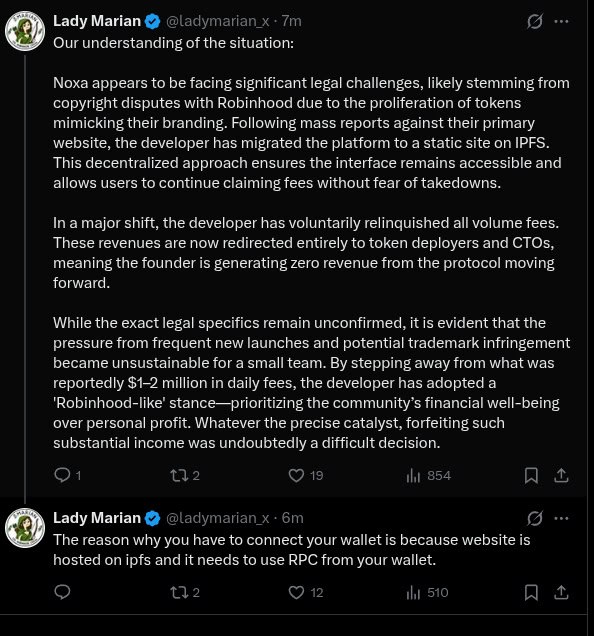594x636 pixels.
Task: View analytics showing 854 views
Action: coord(428,475)
